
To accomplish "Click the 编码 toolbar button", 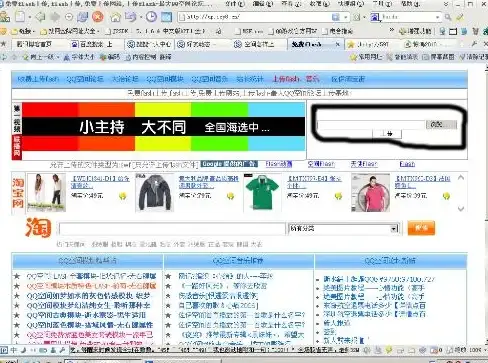I will point(110,57).
